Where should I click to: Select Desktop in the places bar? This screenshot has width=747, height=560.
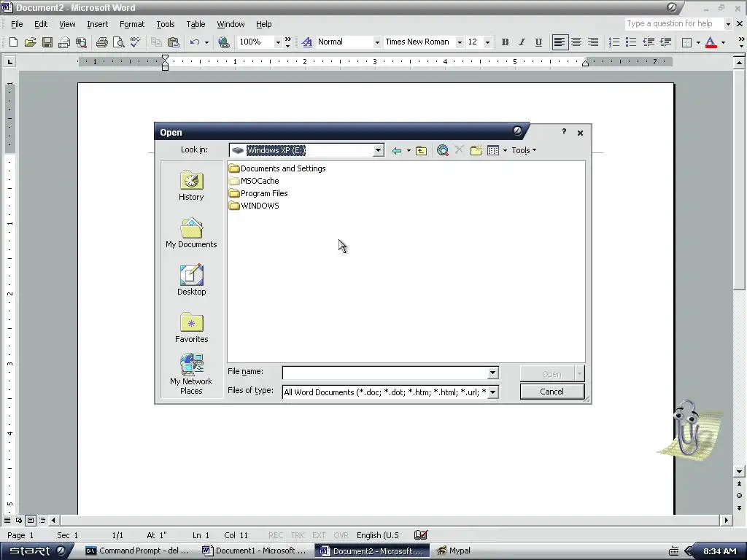point(191,281)
